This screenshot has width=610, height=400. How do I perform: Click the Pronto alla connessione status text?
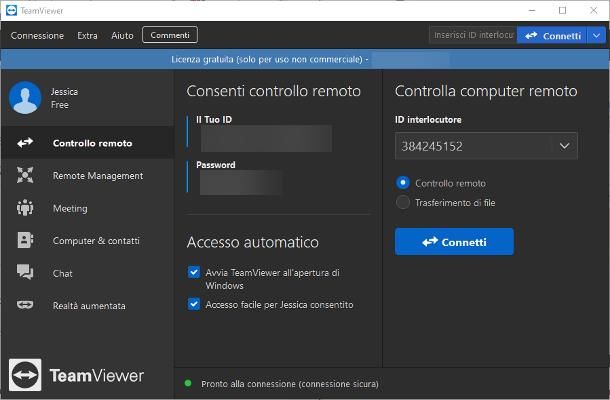coord(290,384)
